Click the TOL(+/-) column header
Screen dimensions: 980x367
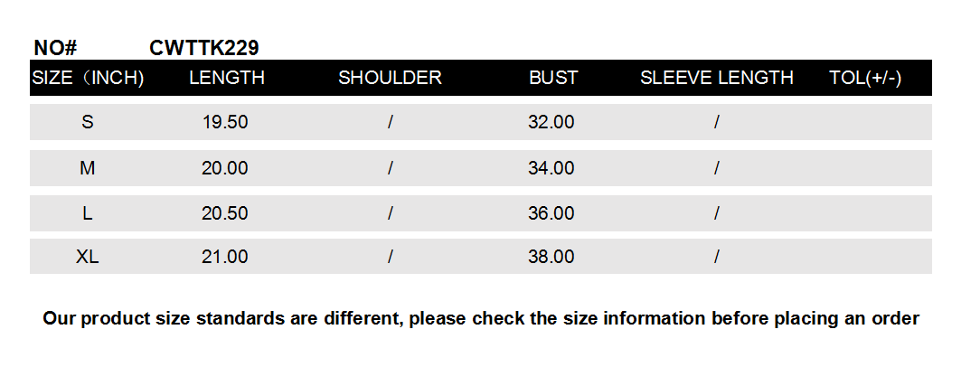coord(864,78)
